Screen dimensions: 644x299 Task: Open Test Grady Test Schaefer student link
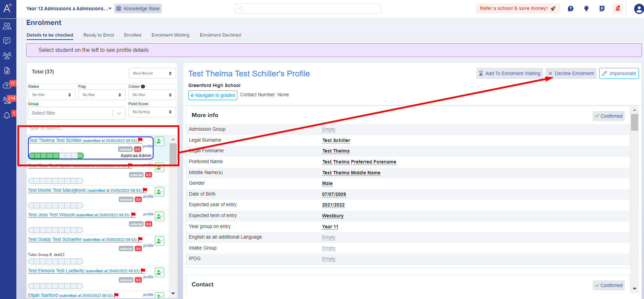pos(55,239)
